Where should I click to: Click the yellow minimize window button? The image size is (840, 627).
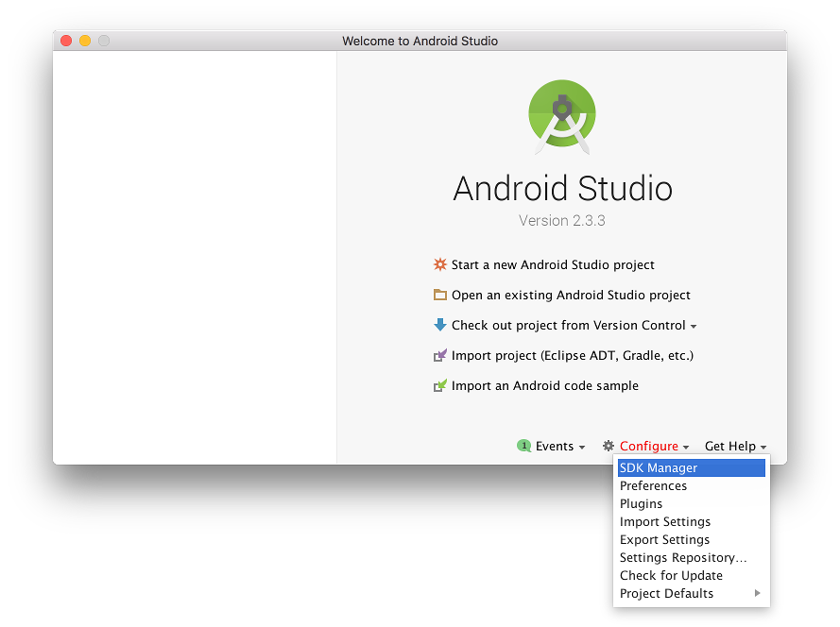tap(85, 41)
